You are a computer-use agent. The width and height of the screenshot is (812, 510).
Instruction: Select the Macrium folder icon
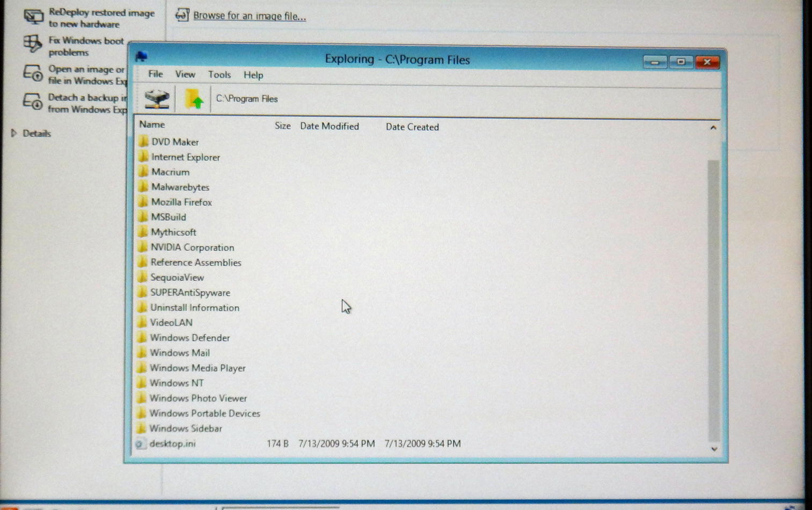click(x=143, y=172)
